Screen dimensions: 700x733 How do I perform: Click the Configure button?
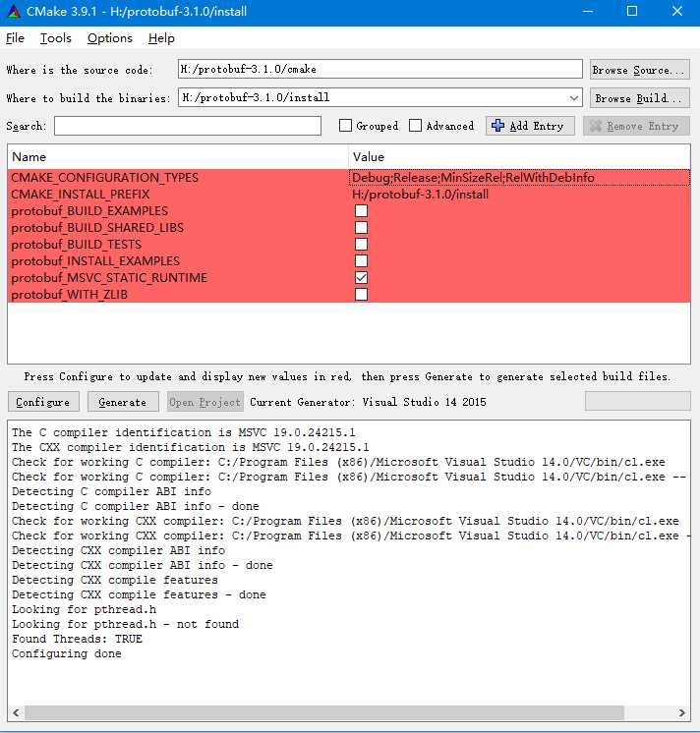(43, 402)
